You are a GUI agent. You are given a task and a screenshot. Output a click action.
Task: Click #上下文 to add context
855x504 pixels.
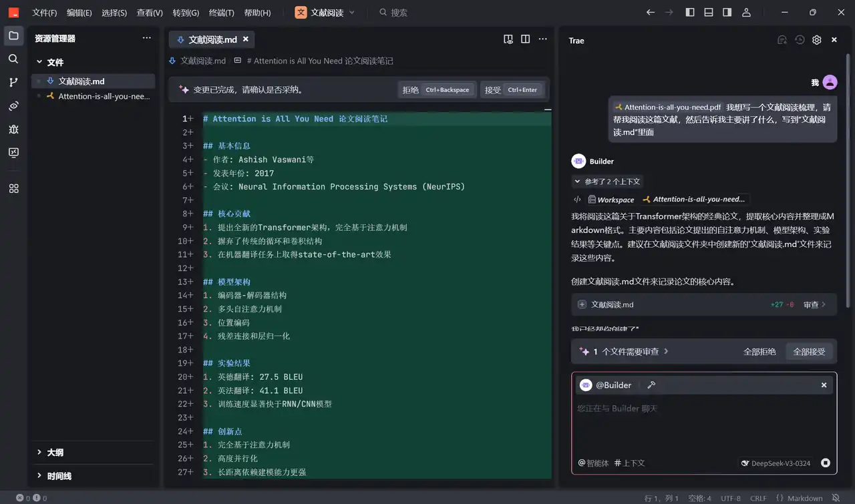(x=629, y=463)
